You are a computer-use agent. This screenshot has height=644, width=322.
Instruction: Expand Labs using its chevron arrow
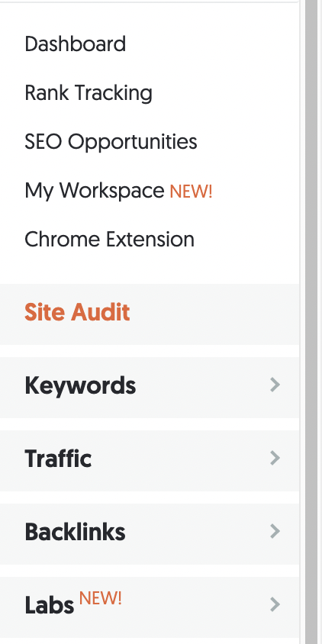[x=275, y=604]
